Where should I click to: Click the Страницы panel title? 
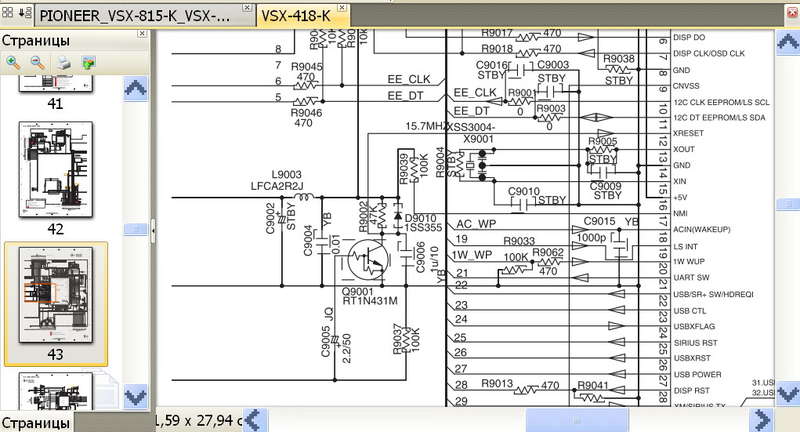[36, 41]
